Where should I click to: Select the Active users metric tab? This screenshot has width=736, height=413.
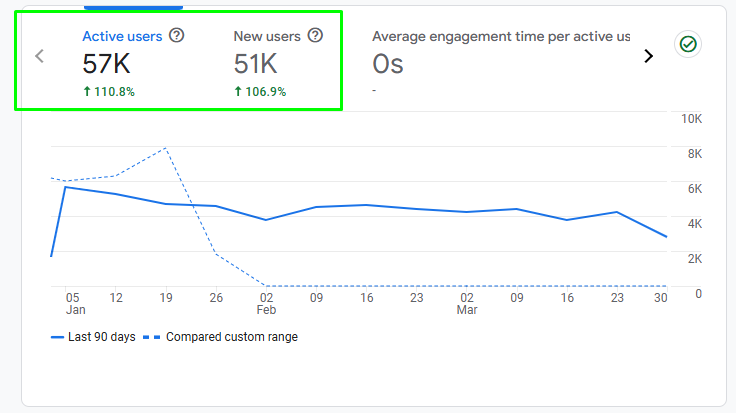tap(121, 37)
